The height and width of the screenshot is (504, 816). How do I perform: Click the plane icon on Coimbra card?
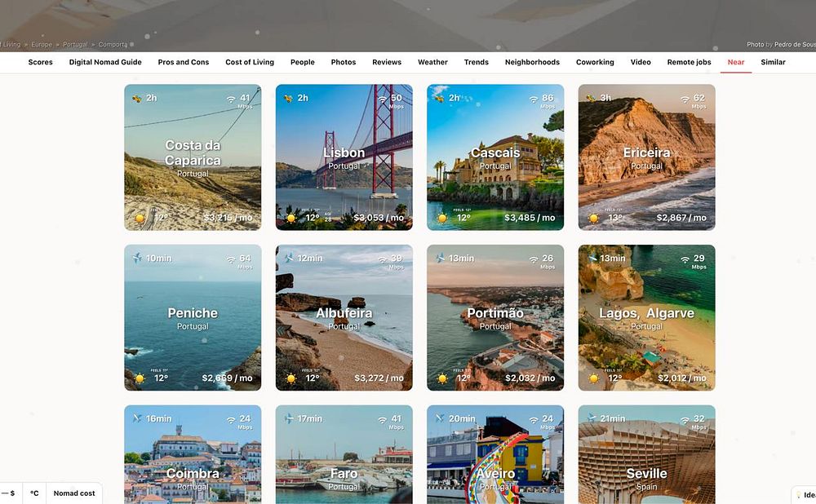[x=137, y=418]
